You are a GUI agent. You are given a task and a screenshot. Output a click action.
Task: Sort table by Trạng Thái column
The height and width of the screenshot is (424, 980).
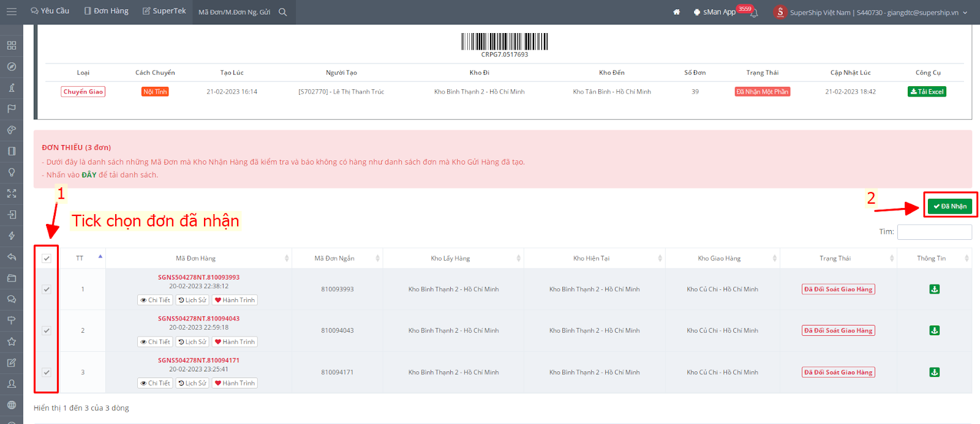(x=838, y=258)
